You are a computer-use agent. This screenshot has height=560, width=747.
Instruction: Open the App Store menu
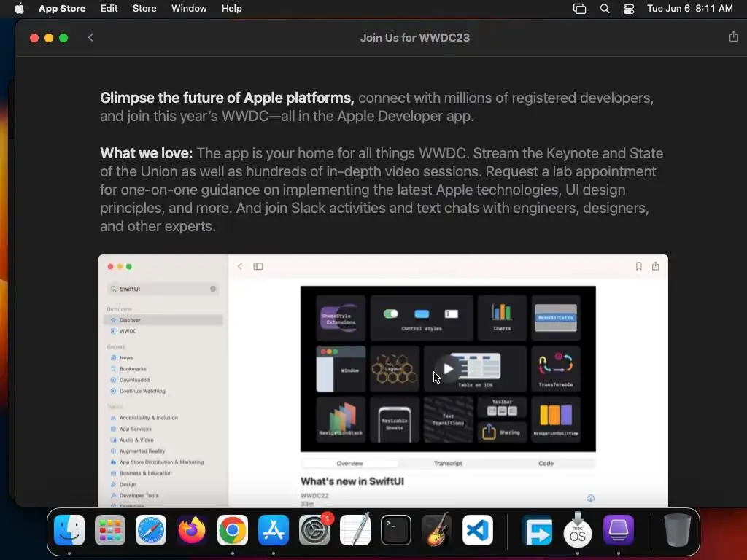pyautogui.click(x=62, y=8)
